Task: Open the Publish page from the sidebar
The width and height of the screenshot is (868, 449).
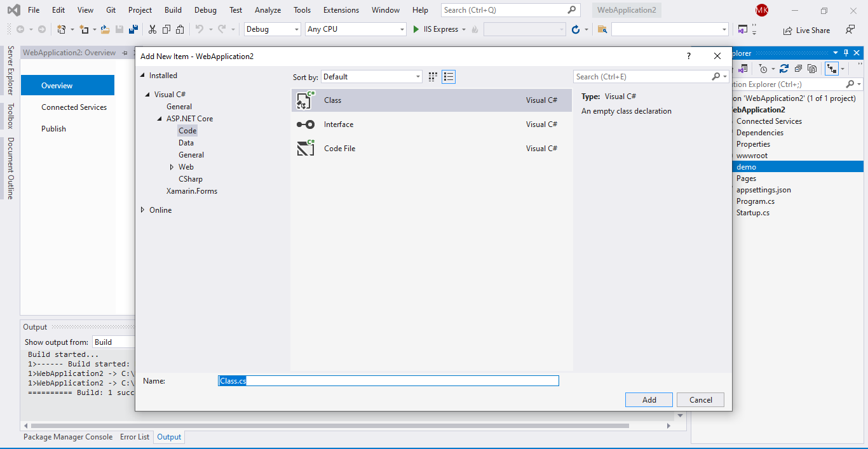Action: [53, 128]
